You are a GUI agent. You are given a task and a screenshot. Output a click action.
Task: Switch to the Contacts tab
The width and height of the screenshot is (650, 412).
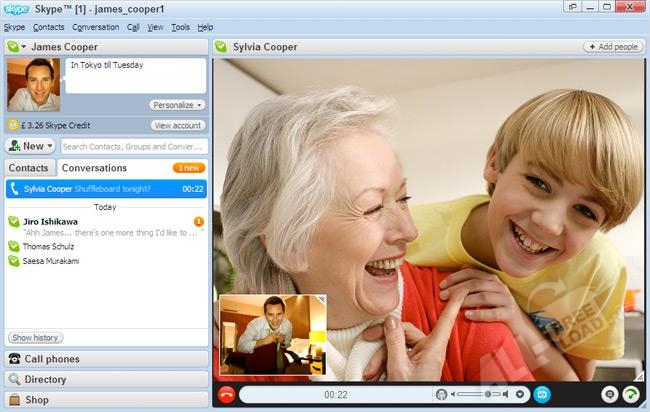pyautogui.click(x=29, y=168)
